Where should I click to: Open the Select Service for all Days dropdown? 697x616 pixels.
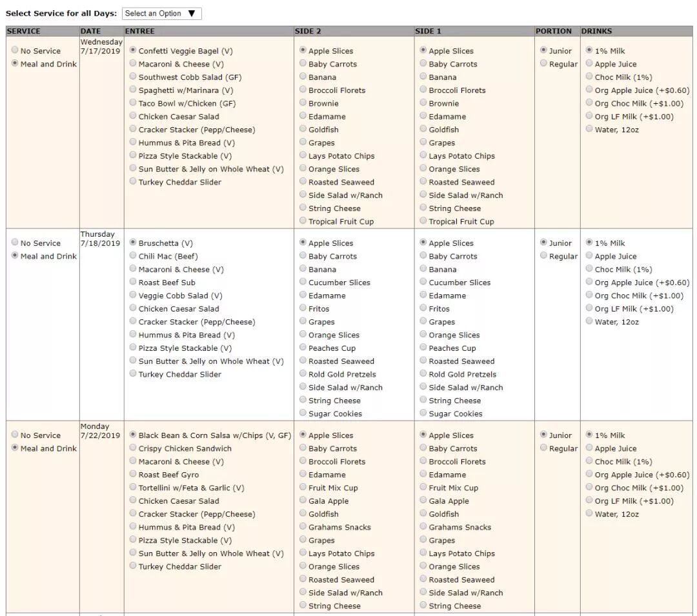[x=161, y=14]
